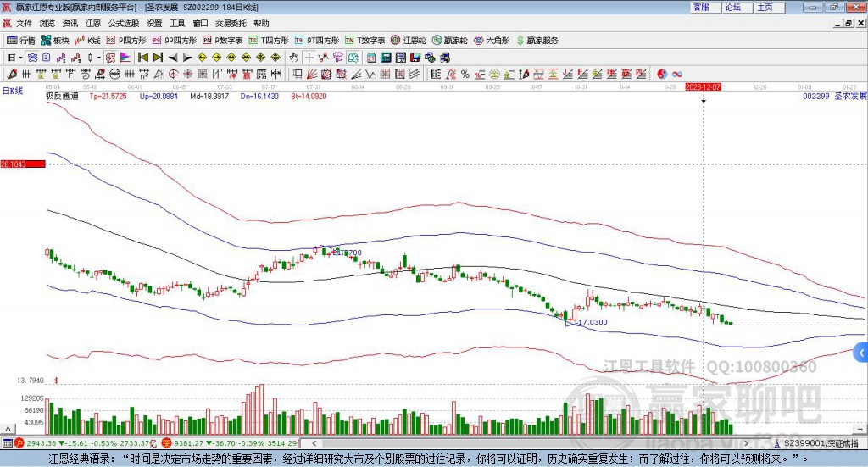Expand the 日 period dropdown arrow
Viewport: 868px width, 467px height.
pyautogui.click(x=21, y=58)
